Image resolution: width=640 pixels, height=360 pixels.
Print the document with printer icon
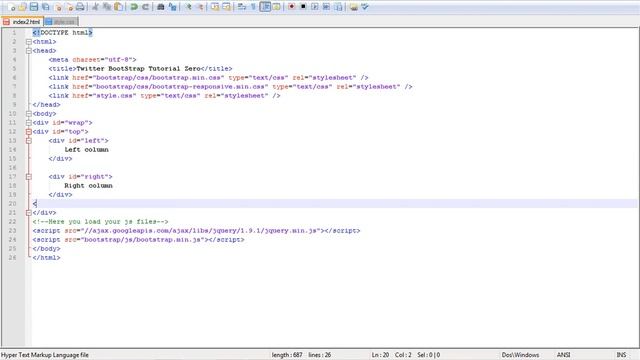[x=80, y=7]
